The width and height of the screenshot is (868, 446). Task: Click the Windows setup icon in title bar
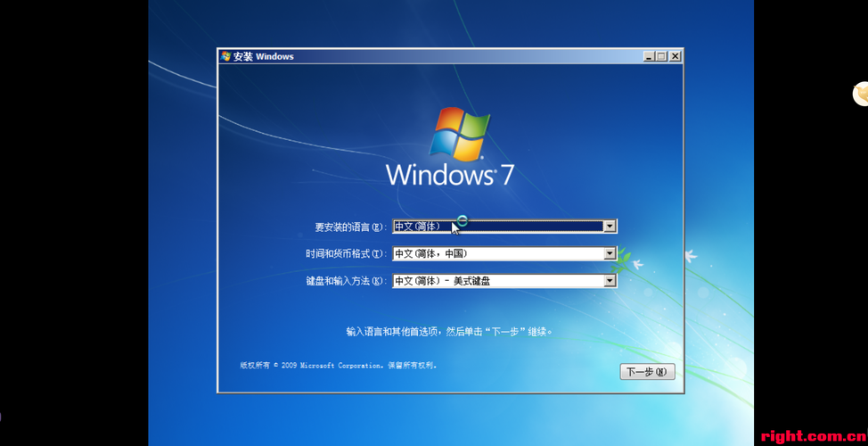click(225, 56)
